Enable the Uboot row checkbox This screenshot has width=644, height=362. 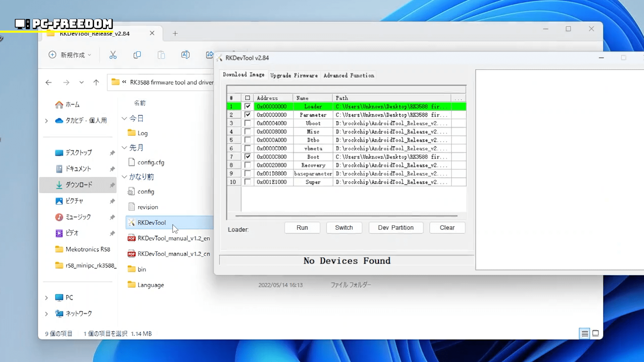click(x=248, y=123)
